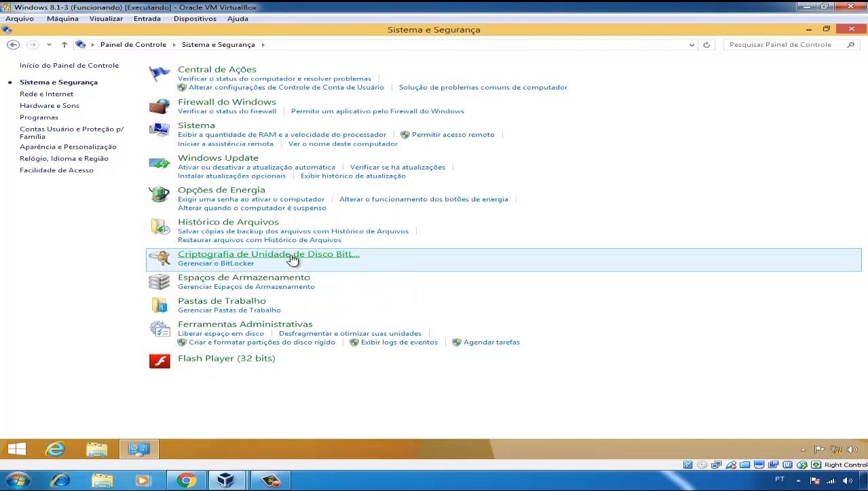This screenshot has width=868, height=491.
Task: Click Alterar configurações de Controle de Conta de Usuário
Action: coord(286,87)
